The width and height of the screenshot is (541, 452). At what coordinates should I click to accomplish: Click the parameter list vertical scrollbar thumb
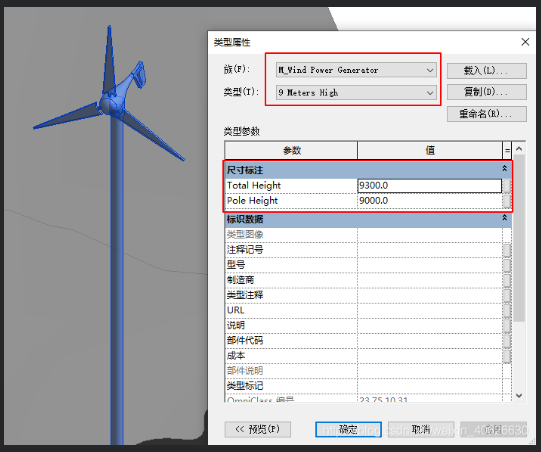(x=519, y=238)
